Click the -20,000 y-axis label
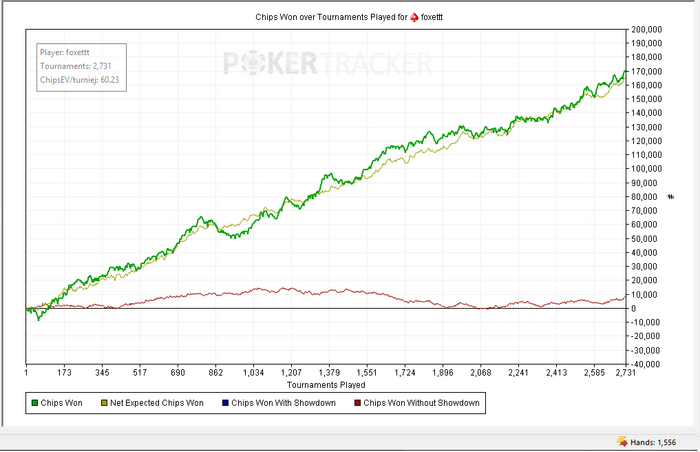This screenshot has height=452, width=700. pyautogui.click(x=645, y=336)
